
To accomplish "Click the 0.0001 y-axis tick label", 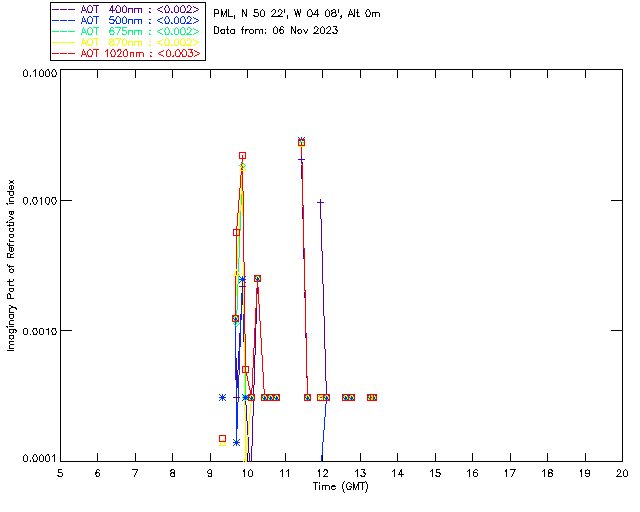I will [x=40, y=458].
